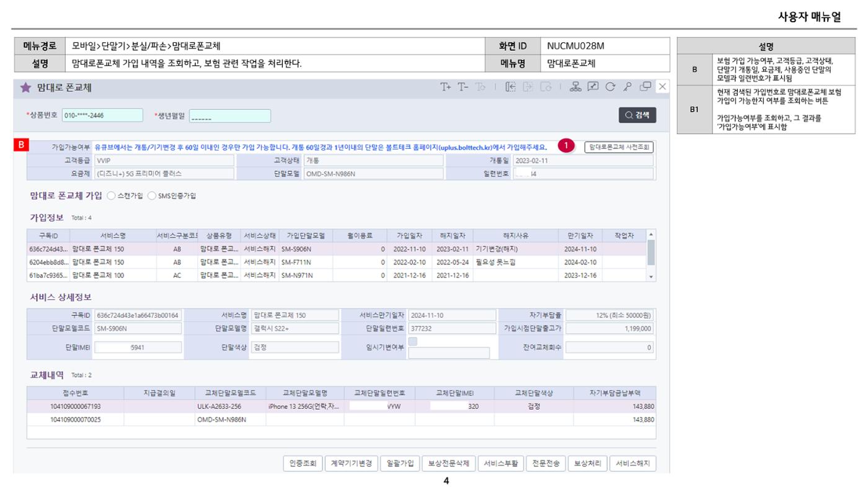The width and height of the screenshot is (868, 489).
Task: Click the 일괄가입 button
Action: 400,464
